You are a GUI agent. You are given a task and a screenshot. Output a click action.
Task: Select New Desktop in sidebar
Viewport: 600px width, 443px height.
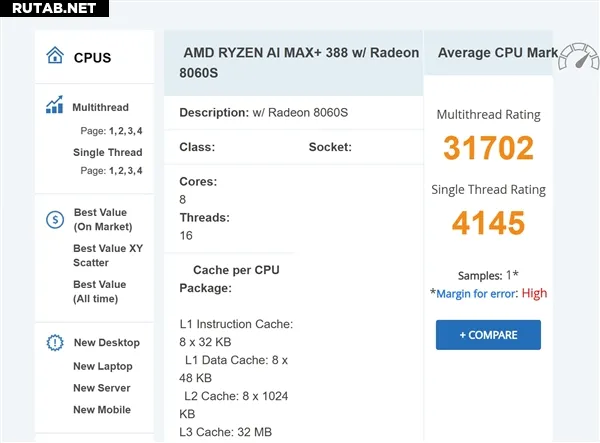106,343
